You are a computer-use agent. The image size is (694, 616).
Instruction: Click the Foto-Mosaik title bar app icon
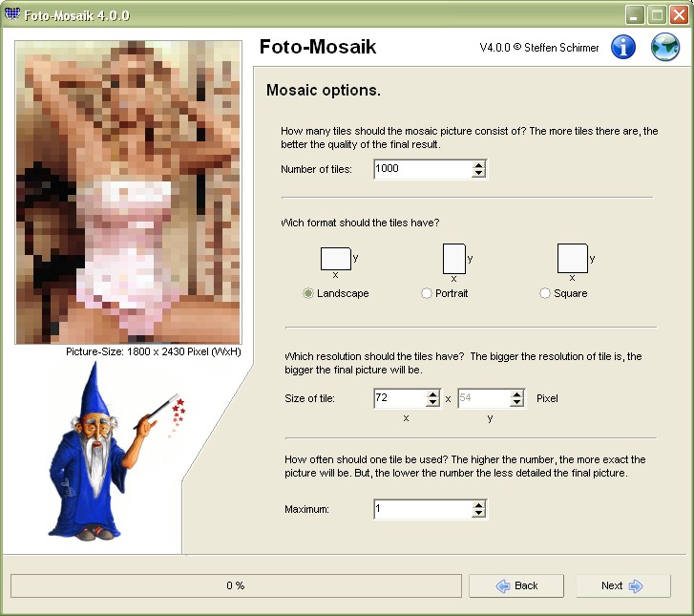[12, 14]
